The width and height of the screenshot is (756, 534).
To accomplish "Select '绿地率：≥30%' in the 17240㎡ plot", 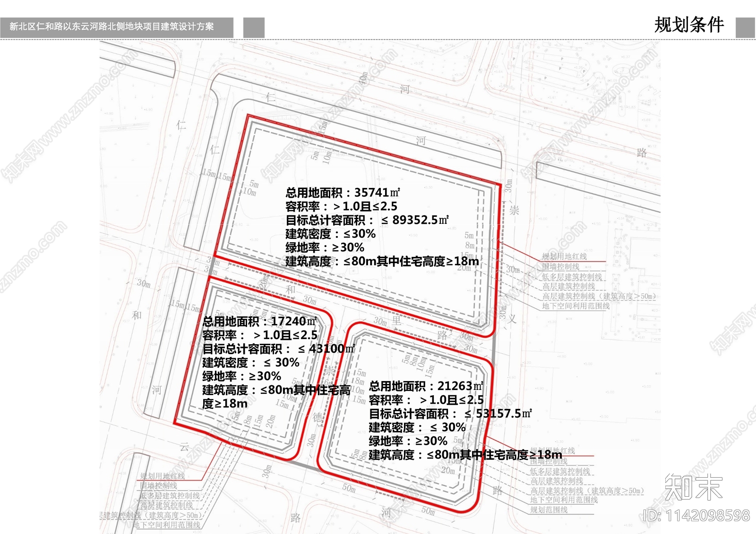I will [242, 376].
